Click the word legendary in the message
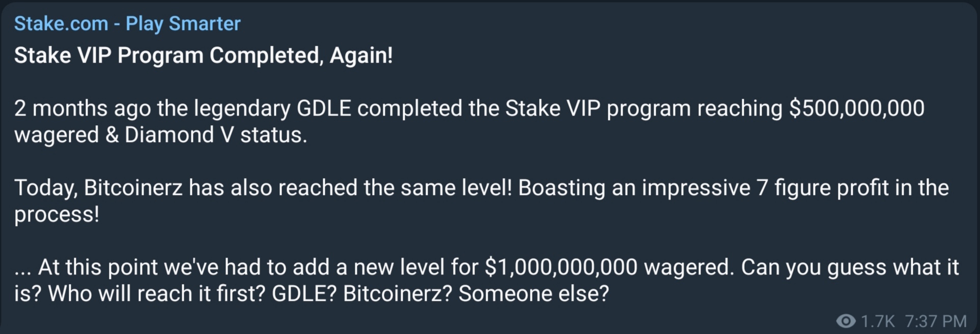980x334 pixels. pyautogui.click(x=242, y=109)
